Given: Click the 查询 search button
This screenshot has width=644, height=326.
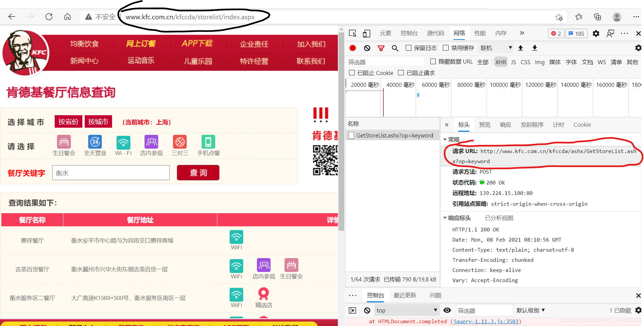Looking at the screenshot, I should tap(198, 173).
